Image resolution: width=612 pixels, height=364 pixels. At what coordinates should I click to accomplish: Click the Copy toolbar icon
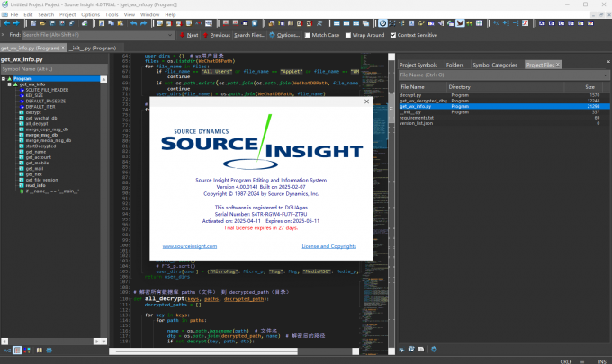[111, 23]
